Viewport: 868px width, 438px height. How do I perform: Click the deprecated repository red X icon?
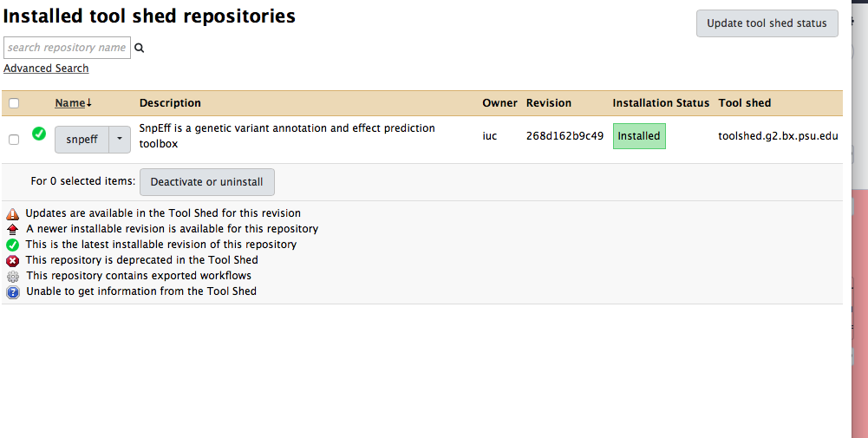coord(12,260)
